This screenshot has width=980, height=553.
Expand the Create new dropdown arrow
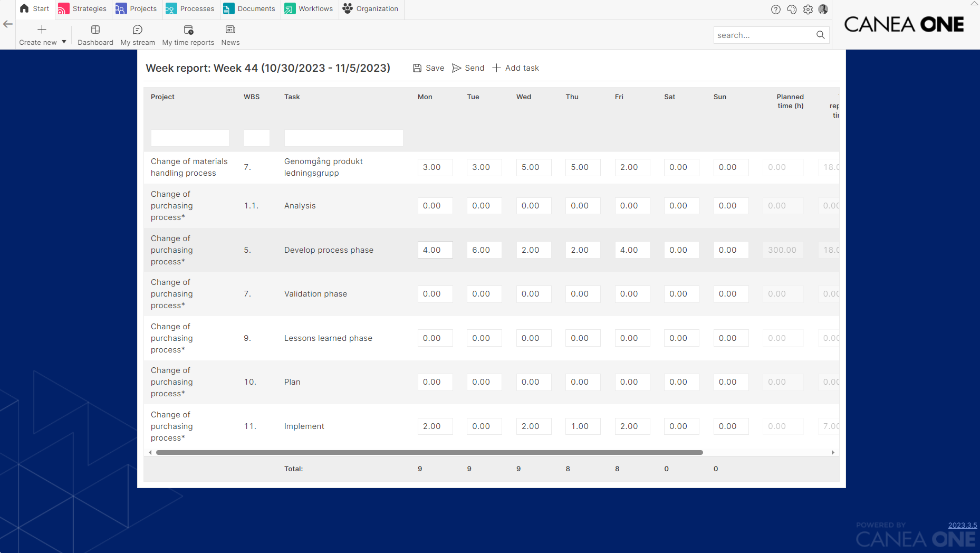(x=64, y=42)
